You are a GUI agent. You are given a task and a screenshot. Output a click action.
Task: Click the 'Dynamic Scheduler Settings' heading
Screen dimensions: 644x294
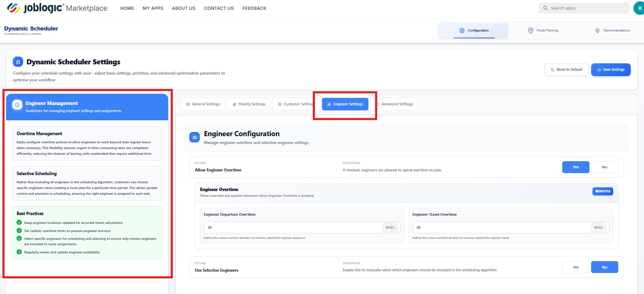point(74,62)
